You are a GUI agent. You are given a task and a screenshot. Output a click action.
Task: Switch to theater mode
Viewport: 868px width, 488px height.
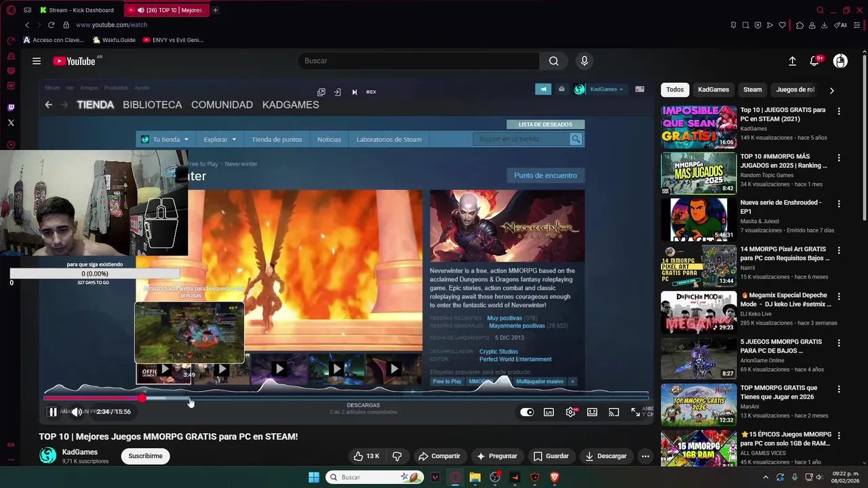point(592,412)
